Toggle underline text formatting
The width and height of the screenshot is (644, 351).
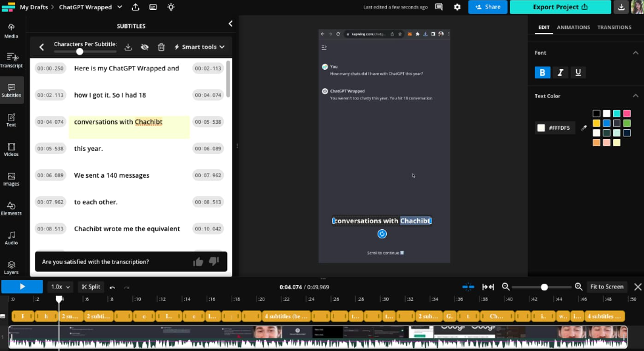[x=578, y=72]
